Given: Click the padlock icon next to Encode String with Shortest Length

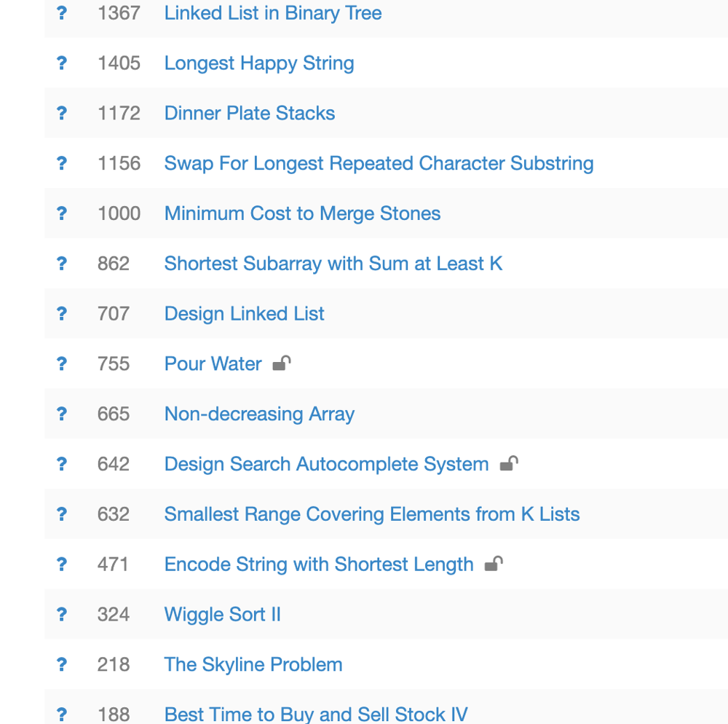Looking at the screenshot, I should click(x=494, y=564).
